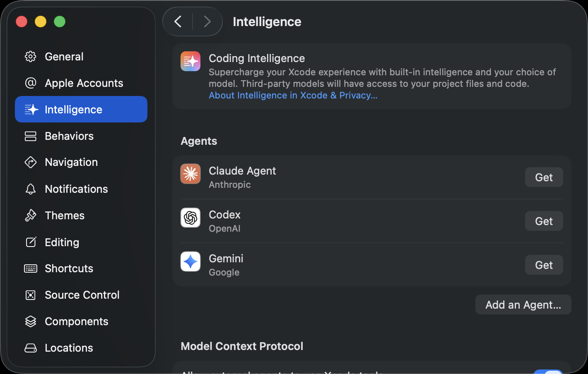Viewport: 588px width, 374px height.
Task: Get the Codex agent
Action: (x=544, y=221)
